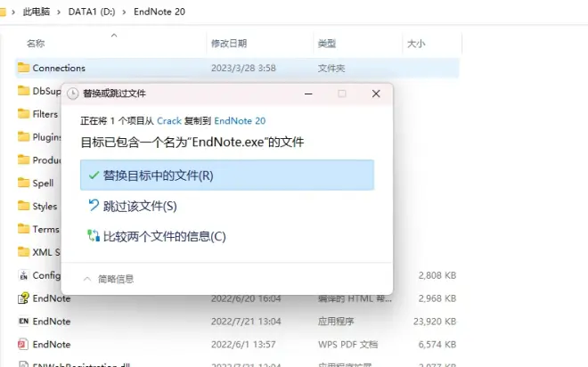
Task: Click the Terms folder name
Action: 45,229
